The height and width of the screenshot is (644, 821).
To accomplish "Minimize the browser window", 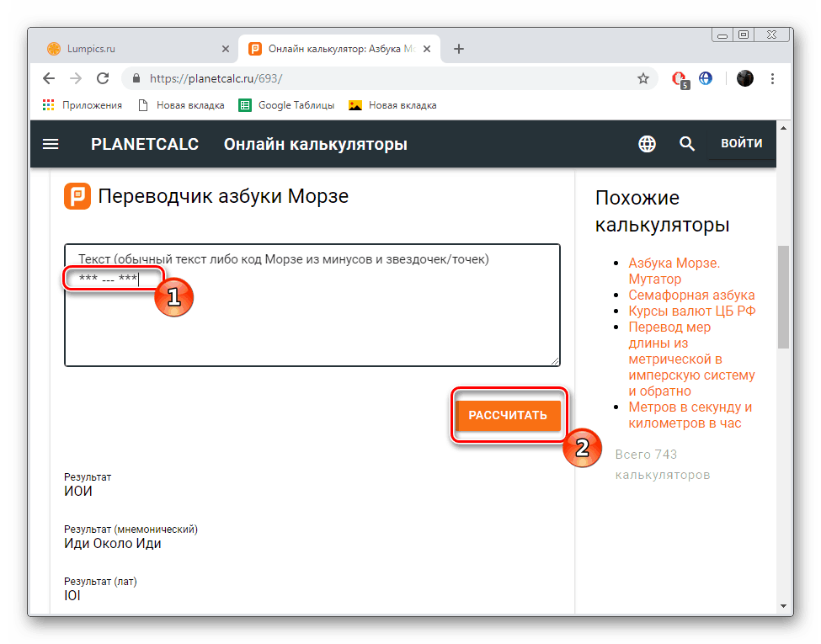I will coord(722,35).
